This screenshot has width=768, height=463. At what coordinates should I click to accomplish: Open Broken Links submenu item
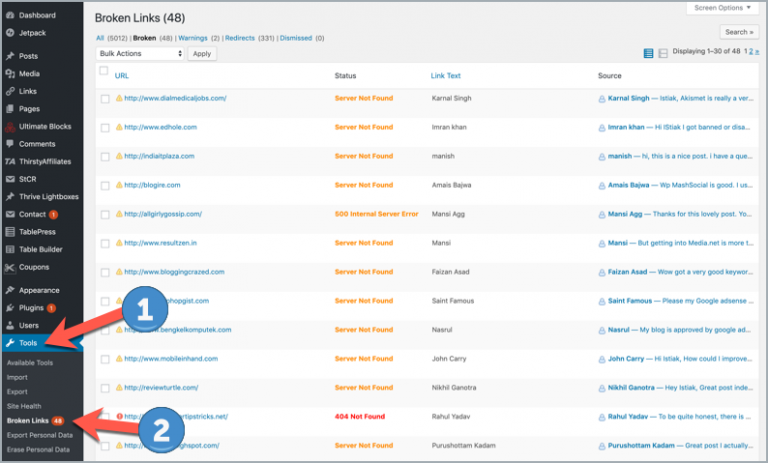[26, 420]
